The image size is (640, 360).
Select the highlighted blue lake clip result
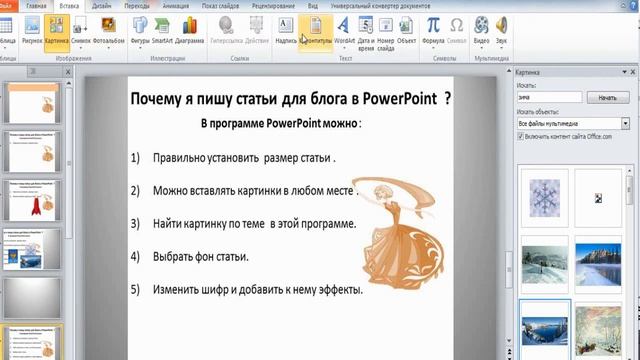tap(545, 330)
